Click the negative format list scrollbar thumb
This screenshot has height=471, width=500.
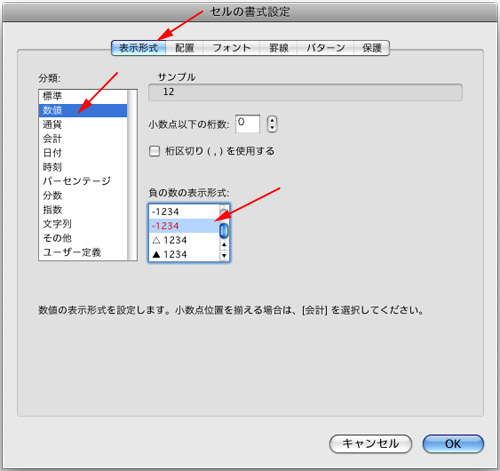click(224, 230)
